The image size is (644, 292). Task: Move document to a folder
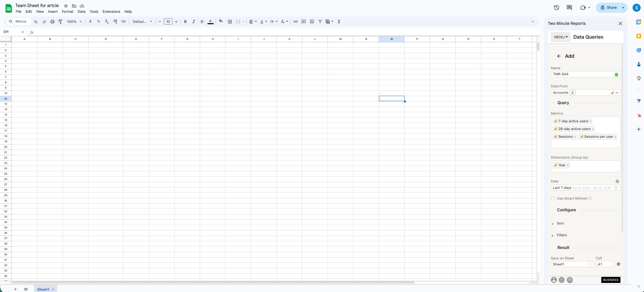point(74,6)
